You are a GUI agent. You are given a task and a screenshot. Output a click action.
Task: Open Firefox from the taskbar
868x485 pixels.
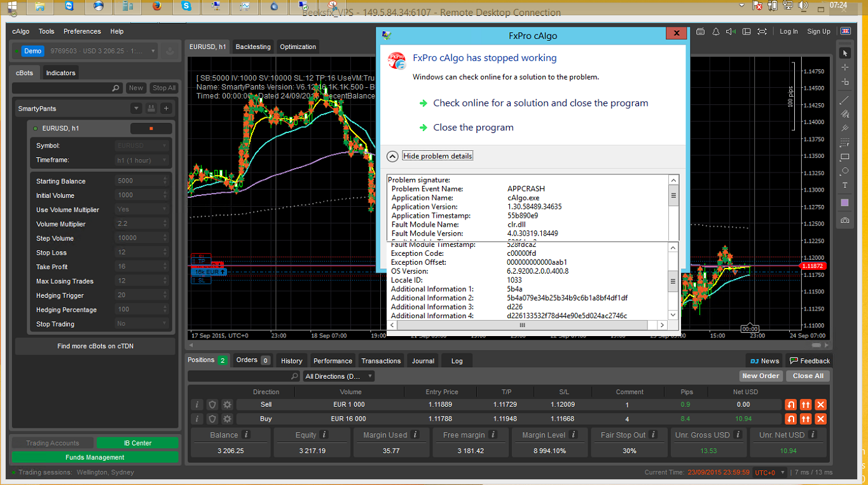[157, 6]
